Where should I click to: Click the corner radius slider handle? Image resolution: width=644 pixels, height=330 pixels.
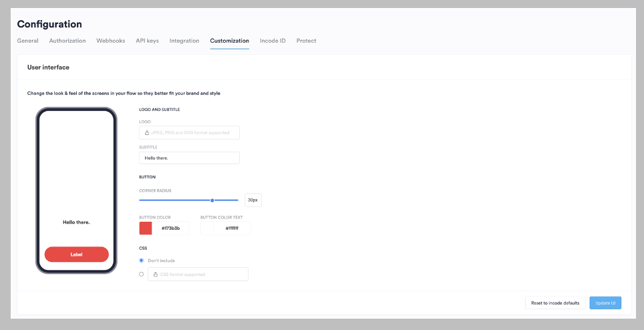point(212,200)
